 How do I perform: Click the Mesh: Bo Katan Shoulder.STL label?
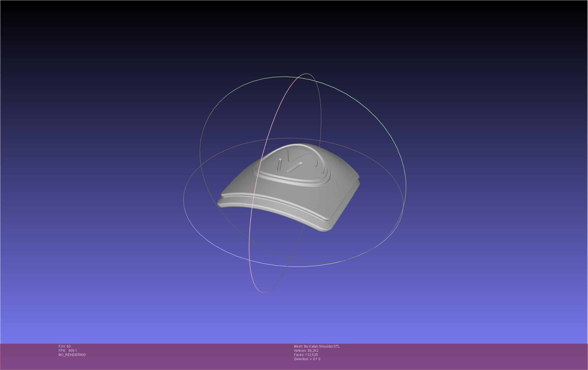tap(317, 346)
